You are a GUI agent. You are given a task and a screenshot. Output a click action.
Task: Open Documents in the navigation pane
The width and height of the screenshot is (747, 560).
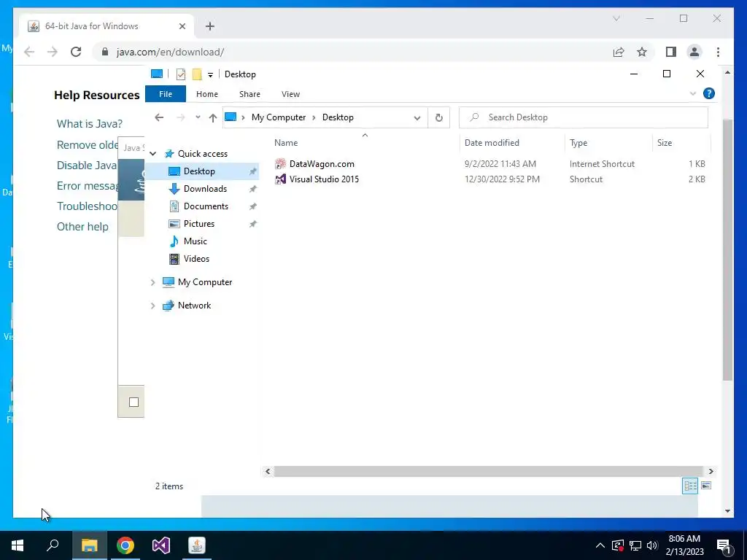pos(206,206)
